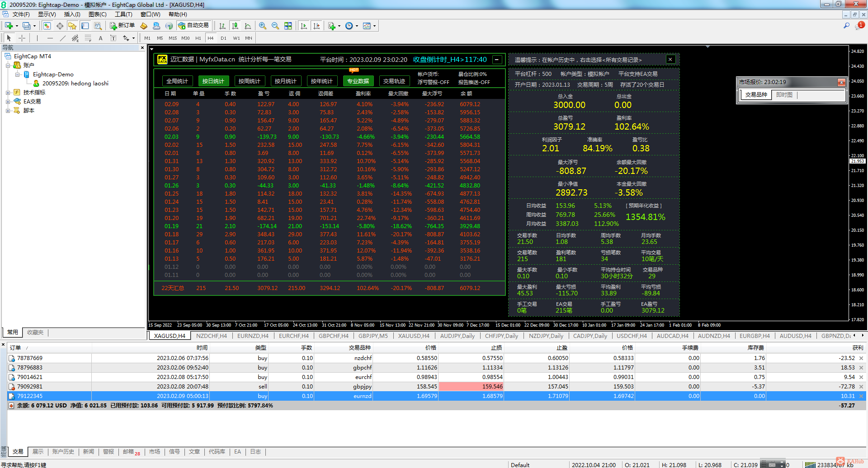The height and width of the screenshot is (468, 868).
Task: Open the 账户历史 terminal tab
Action: (x=63, y=452)
